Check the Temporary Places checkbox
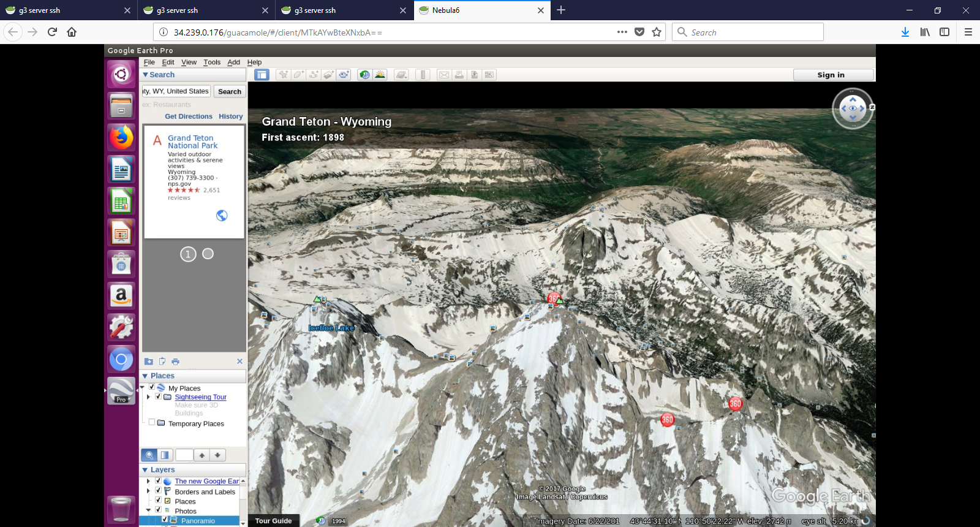 tap(152, 422)
